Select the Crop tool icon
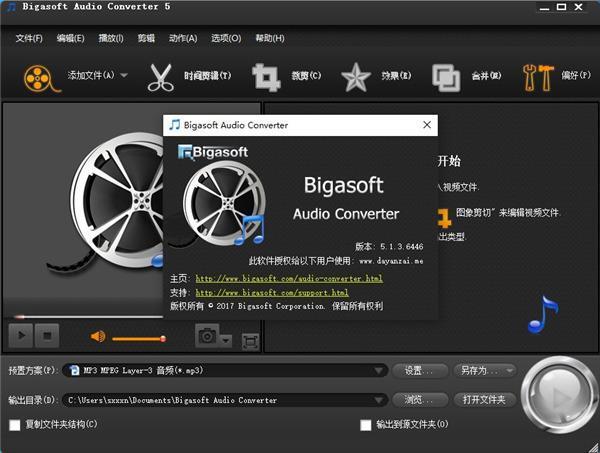This screenshot has height=453, width=600. tap(266, 78)
